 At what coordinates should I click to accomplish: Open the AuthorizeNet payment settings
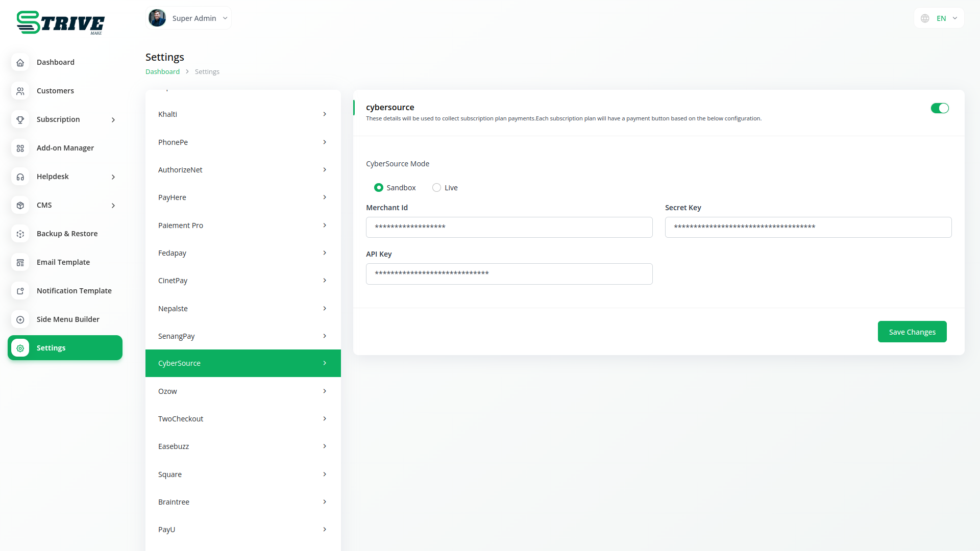click(x=243, y=170)
